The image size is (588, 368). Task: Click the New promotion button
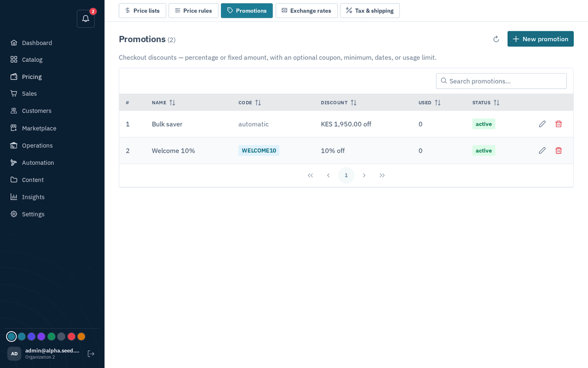pos(540,39)
